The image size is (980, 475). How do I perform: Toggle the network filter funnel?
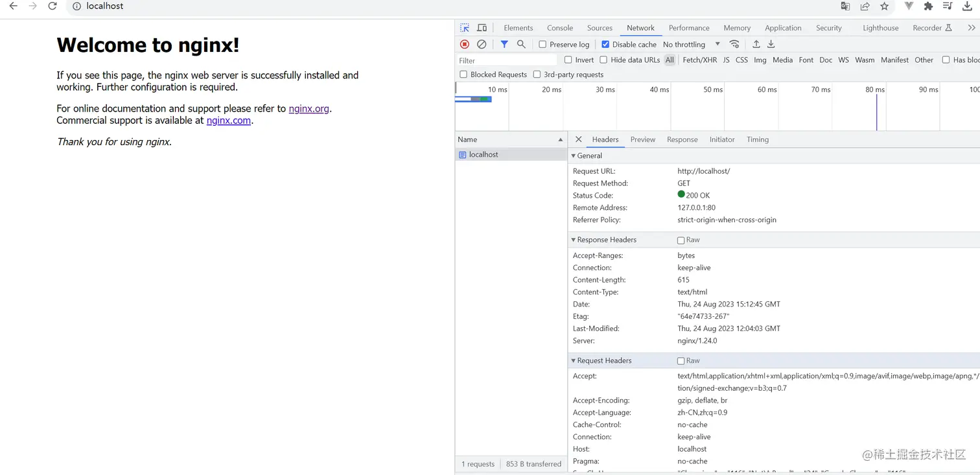pyautogui.click(x=504, y=44)
